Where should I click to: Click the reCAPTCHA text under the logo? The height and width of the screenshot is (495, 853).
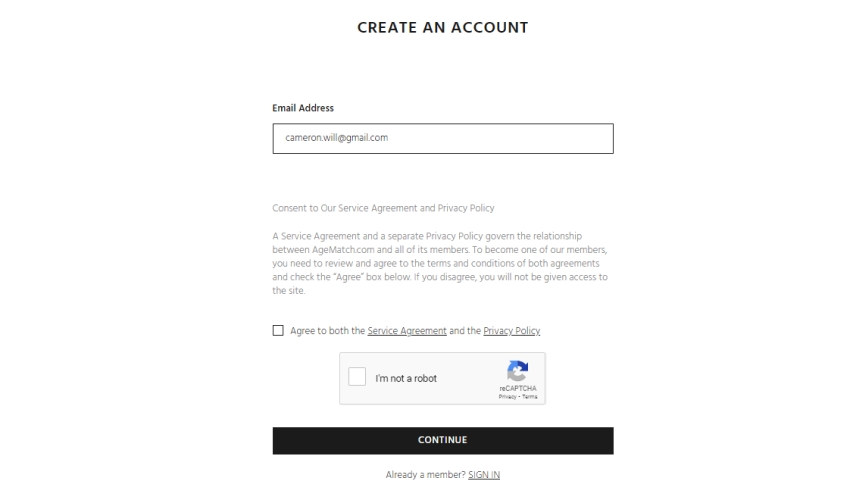click(x=518, y=388)
